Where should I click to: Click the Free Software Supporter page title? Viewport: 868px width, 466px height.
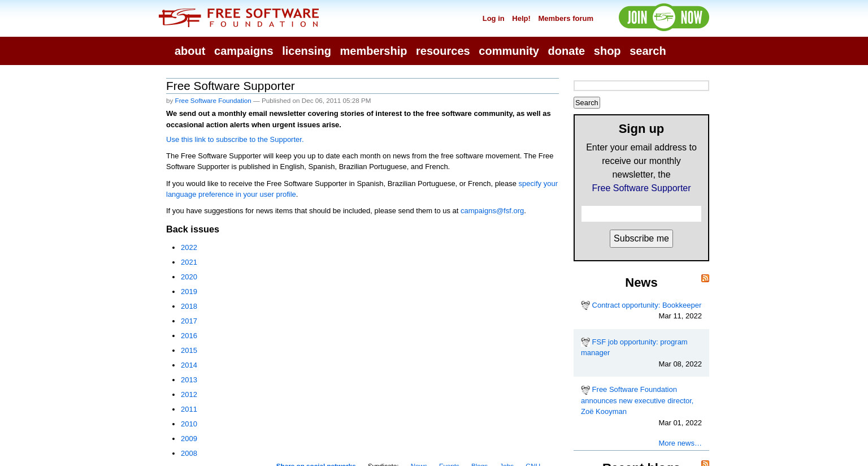click(231, 86)
